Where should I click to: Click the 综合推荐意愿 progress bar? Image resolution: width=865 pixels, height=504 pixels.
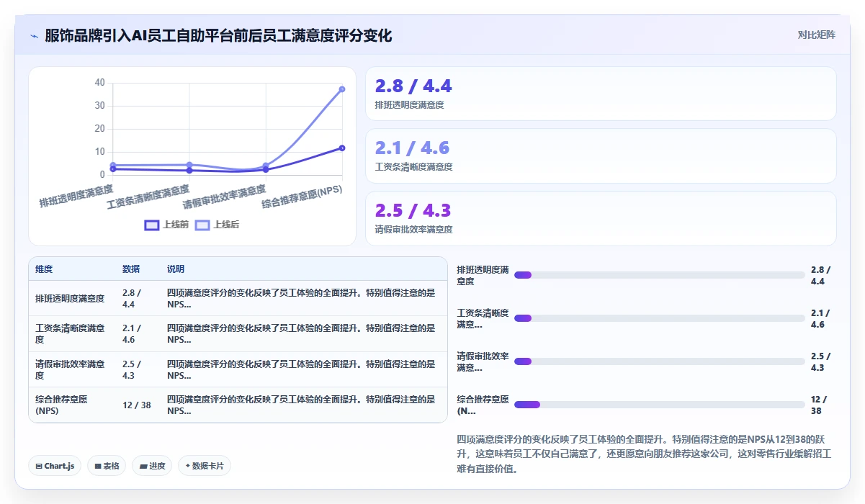pyautogui.click(x=660, y=405)
